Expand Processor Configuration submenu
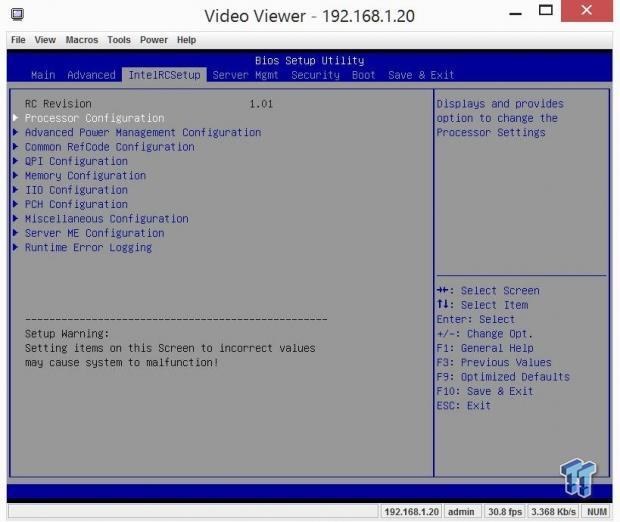This screenshot has height=522, width=620. [94, 118]
